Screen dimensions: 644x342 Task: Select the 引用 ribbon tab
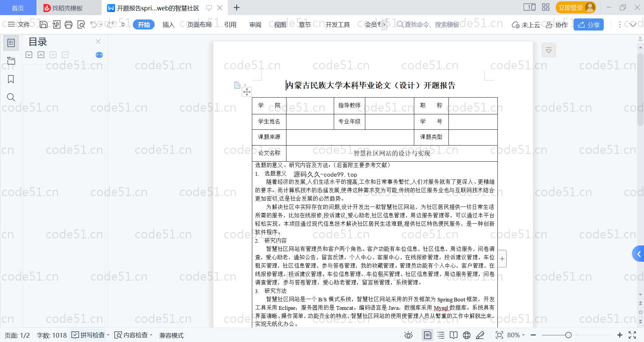230,24
